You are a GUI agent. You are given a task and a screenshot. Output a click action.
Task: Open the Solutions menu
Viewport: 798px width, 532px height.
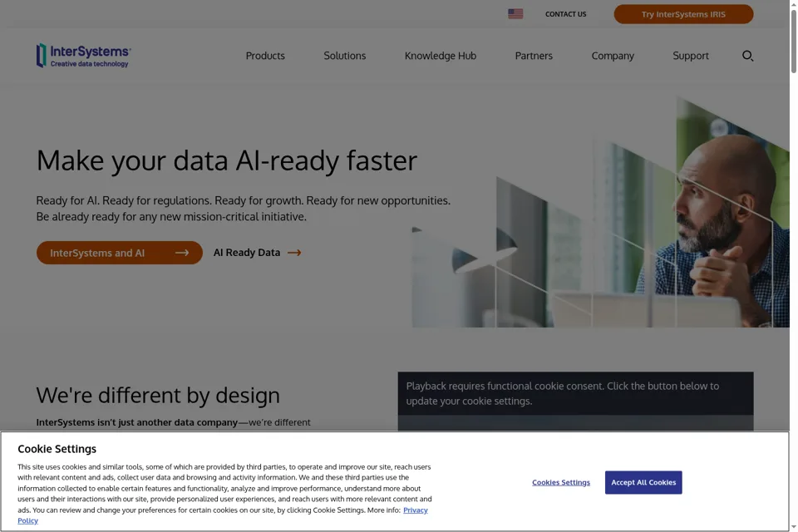tap(344, 56)
